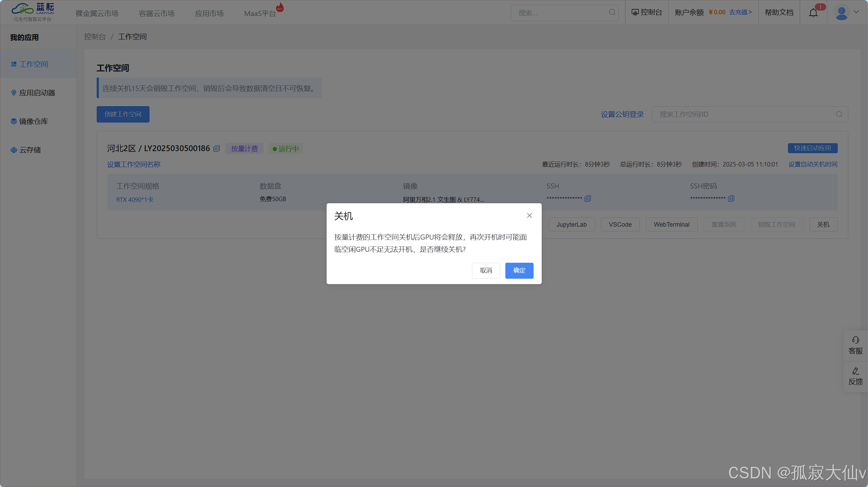This screenshot has width=868, height=487.
Task: Expand the user avatar dropdown arrow
Action: 856,12
